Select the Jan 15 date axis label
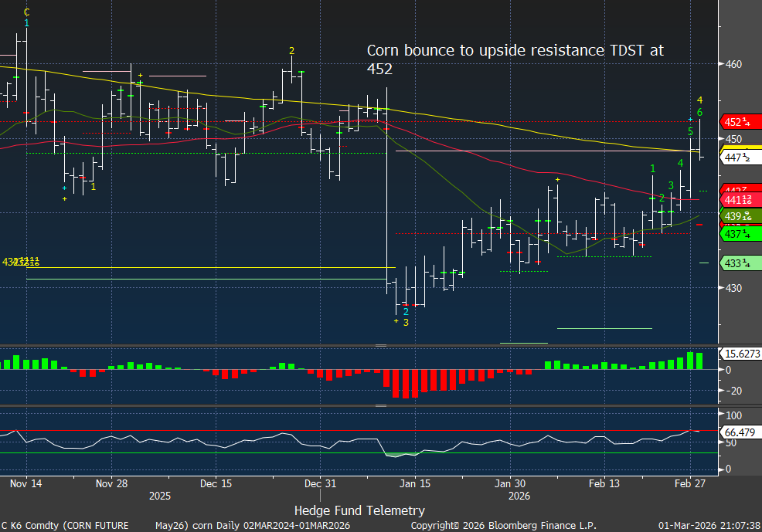The image size is (762, 532). click(415, 484)
